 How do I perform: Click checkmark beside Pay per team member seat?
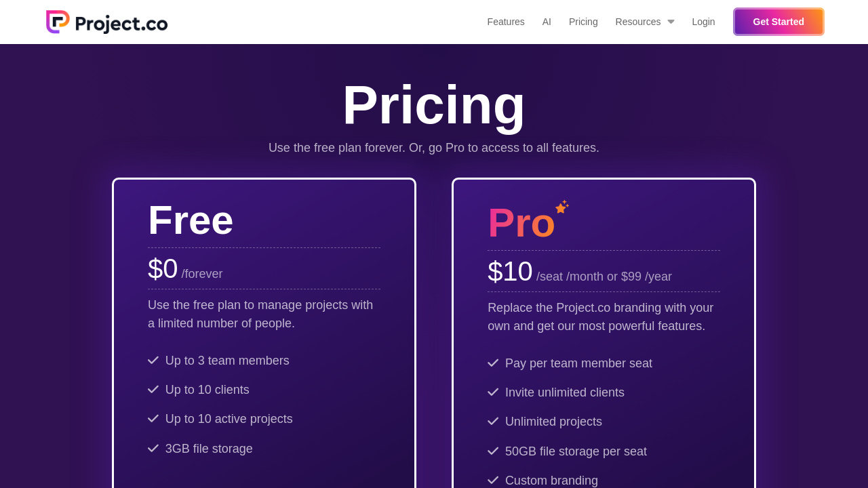tap(493, 363)
